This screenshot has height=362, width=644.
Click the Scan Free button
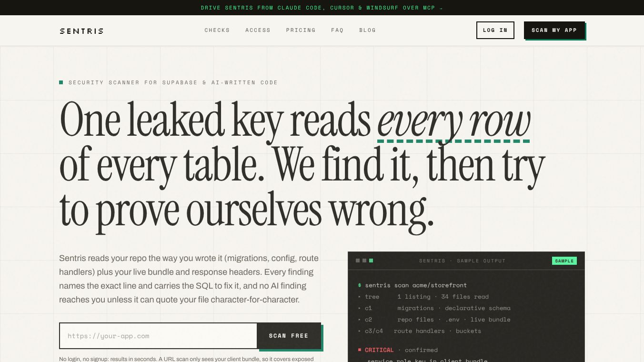(x=289, y=336)
